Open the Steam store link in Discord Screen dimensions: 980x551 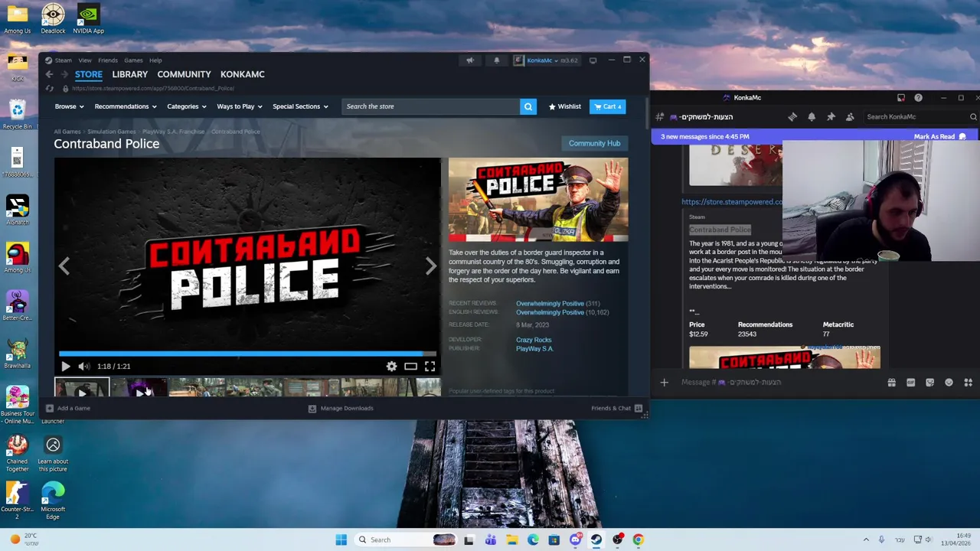(x=732, y=202)
